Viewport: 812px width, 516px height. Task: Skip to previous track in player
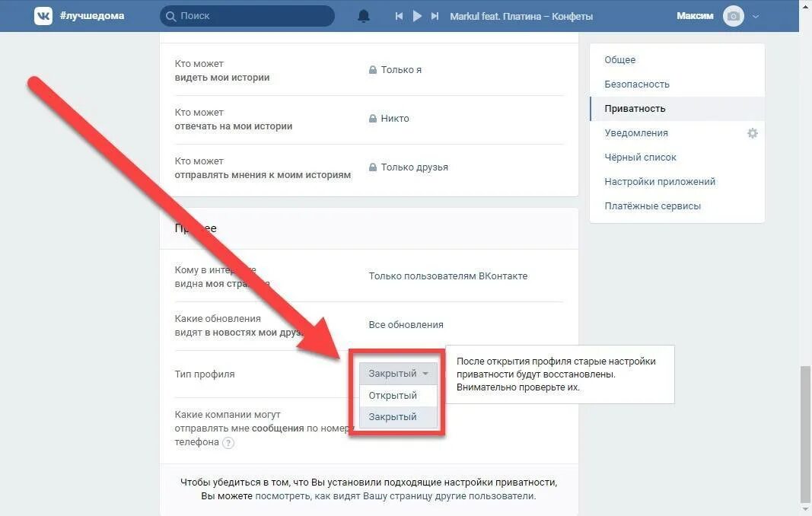coord(399,16)
